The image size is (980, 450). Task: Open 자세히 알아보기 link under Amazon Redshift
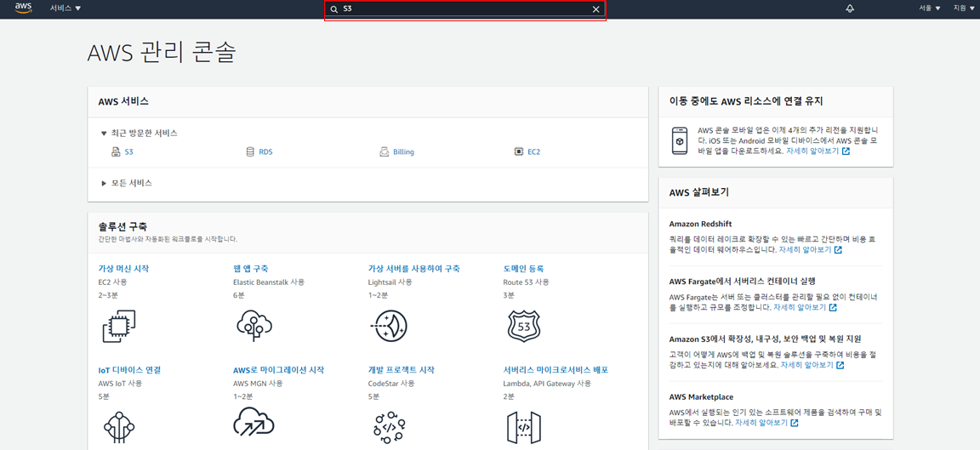coord(810,249)
